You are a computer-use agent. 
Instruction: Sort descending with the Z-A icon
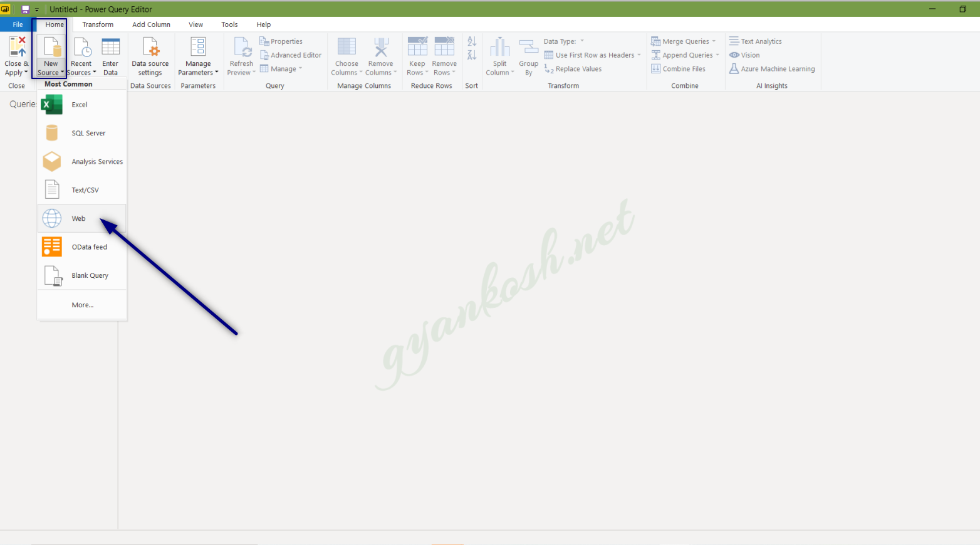(x=472, y=55)
